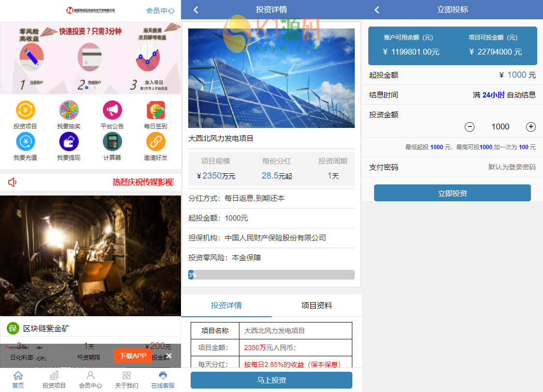Open 关于我们 in bottom navigation
This screenshot has height=392, width=543.
pos(126,380)
